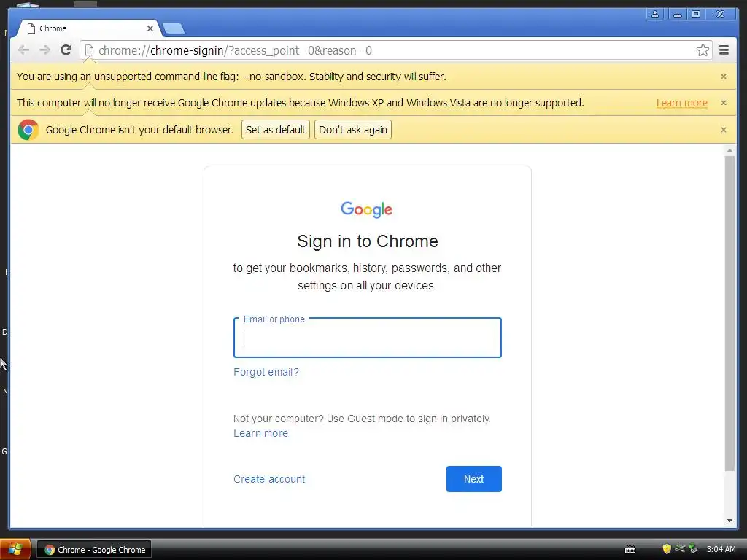The width and height of the screenshot is (747, 560).
Task: Open the Chrome hamburger menu
Action: pyautogui.click(x=724, y=50)
